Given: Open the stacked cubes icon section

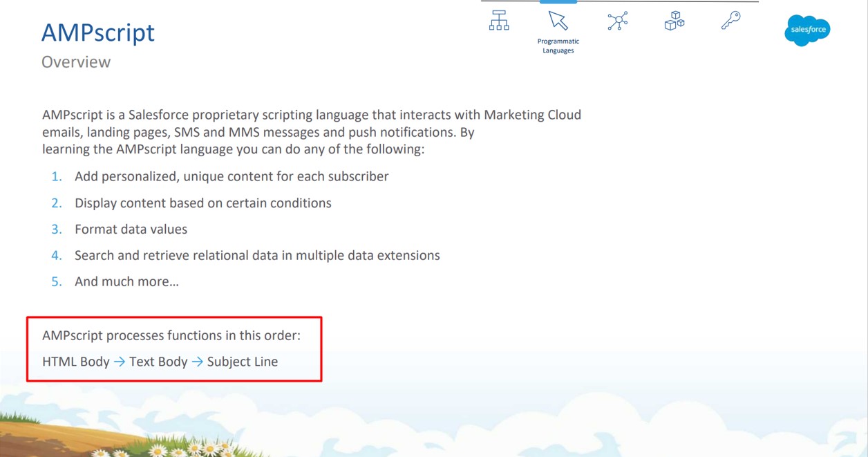Looking at the screenshot, I should pos(674,21).
